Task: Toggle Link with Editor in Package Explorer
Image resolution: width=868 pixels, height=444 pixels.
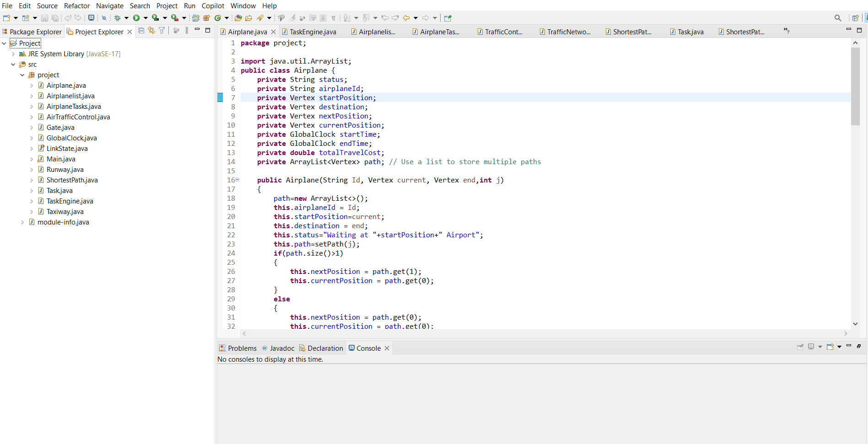Action: point(151,31)
